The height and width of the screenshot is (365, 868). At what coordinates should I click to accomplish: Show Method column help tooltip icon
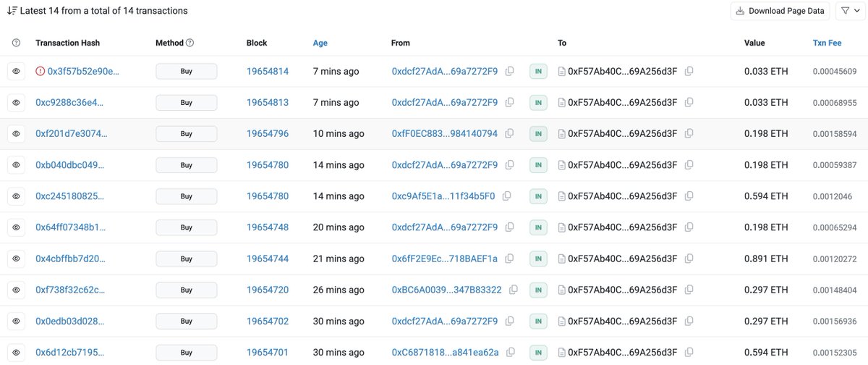click(x=190, y=43)
